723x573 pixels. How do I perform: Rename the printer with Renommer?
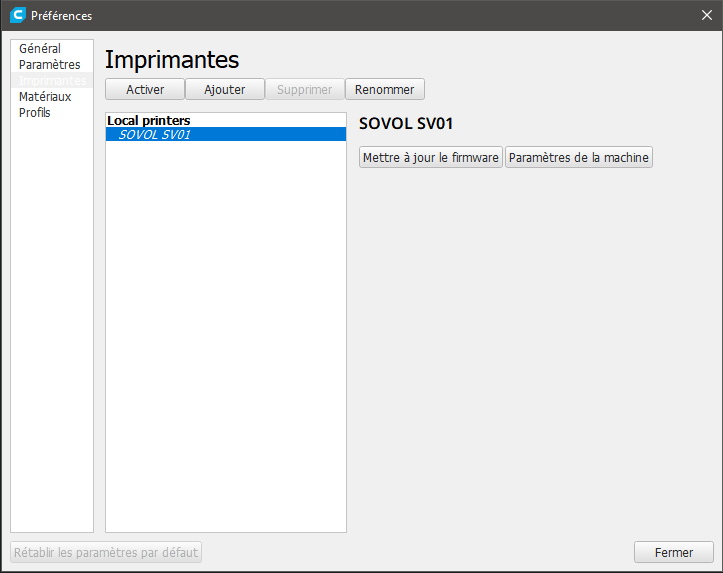tap(385, 89)
